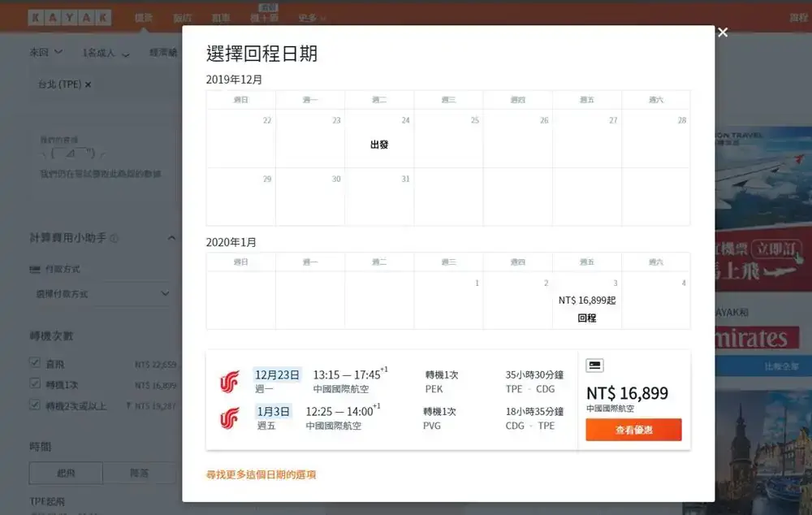The width and height of the screenshot is (812, 515).
Task: Select December 27 in the return calendar
Action: pos(587,138)
